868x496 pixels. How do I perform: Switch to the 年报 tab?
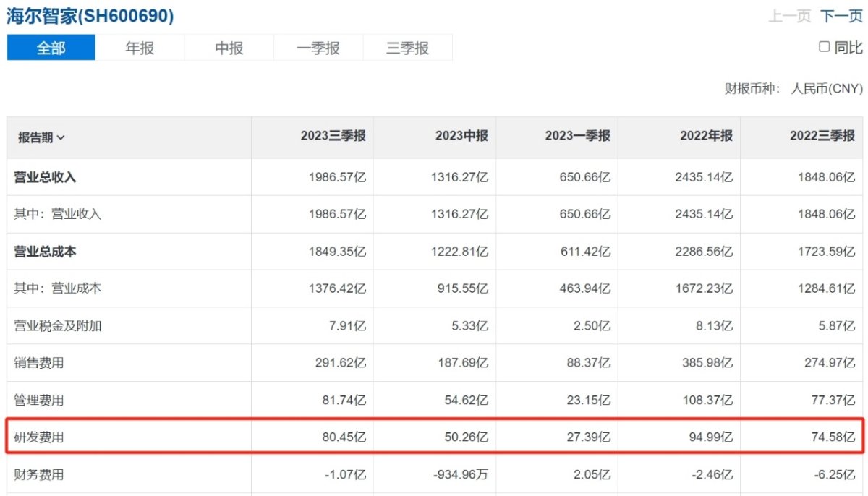(140, 48)
